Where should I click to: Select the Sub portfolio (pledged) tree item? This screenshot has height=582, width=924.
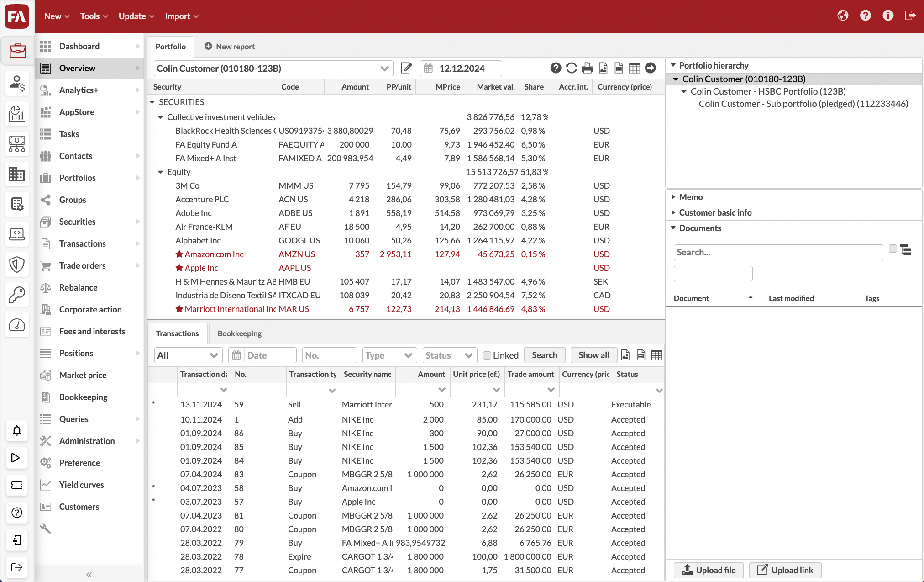pos(803,104)
